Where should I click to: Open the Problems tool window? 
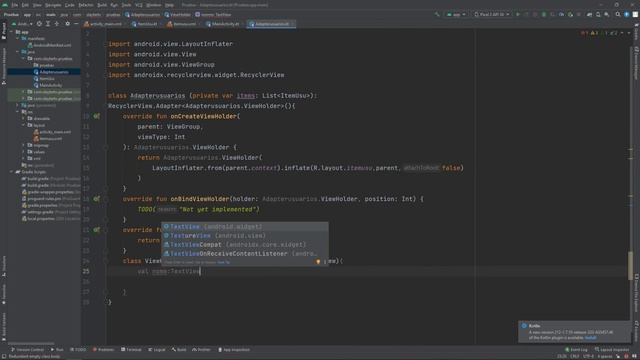point(103,350)
